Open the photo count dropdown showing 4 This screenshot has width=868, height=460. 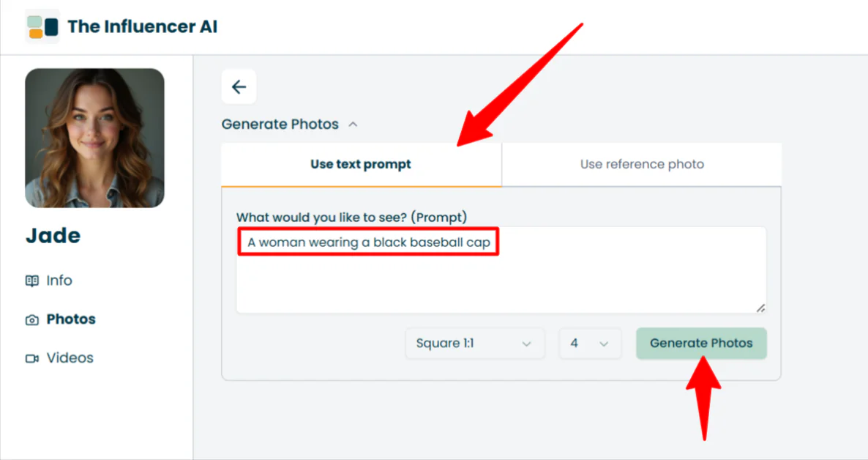click(x=589, y=344)
